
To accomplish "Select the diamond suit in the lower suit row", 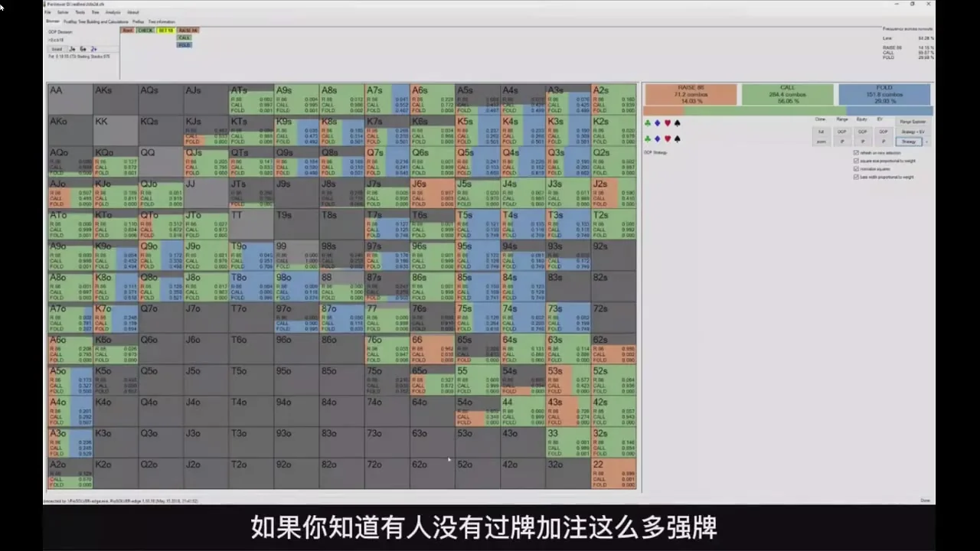I will point(658,139).
